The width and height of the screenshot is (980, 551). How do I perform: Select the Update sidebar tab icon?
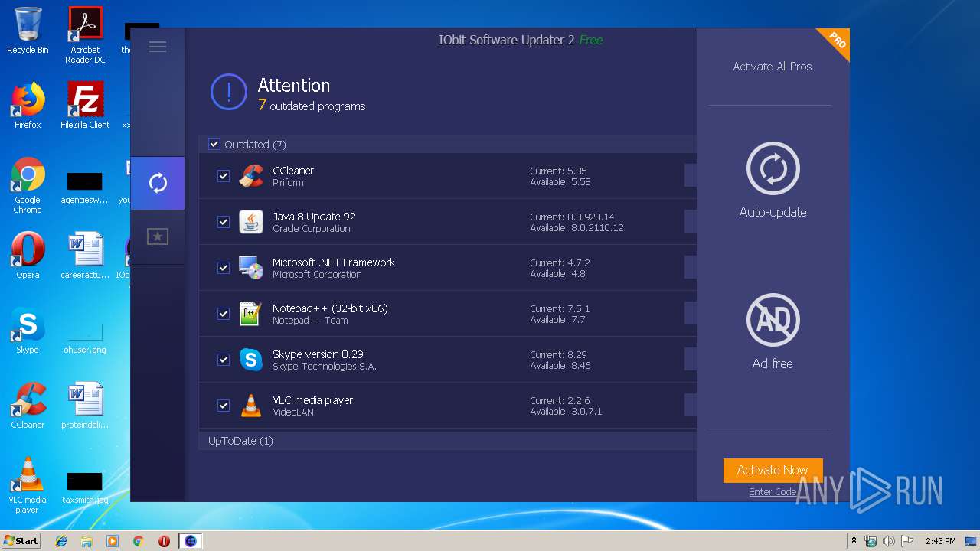(158, 183)
